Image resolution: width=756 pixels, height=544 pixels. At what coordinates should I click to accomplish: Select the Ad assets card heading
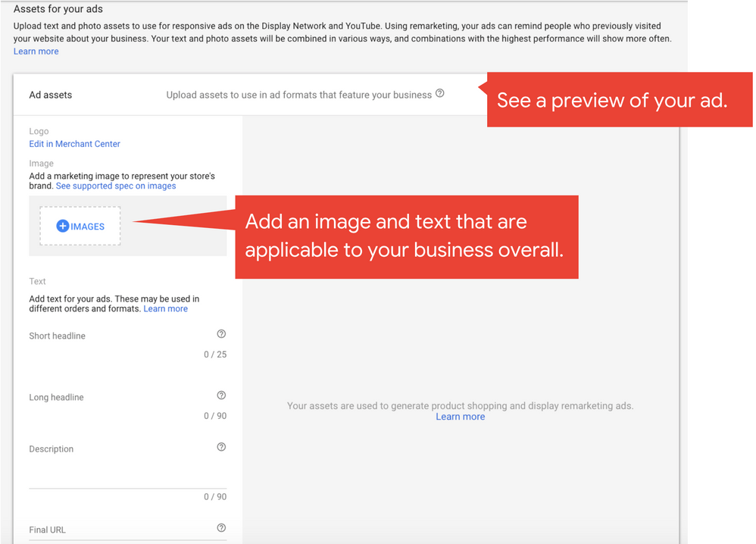(51, 95)
